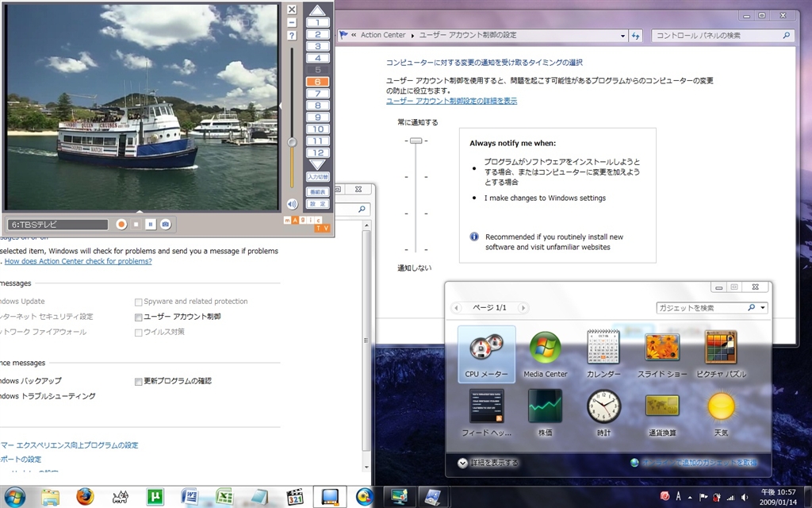Click the 入力切替 input switch button

[x=317, y=177]
